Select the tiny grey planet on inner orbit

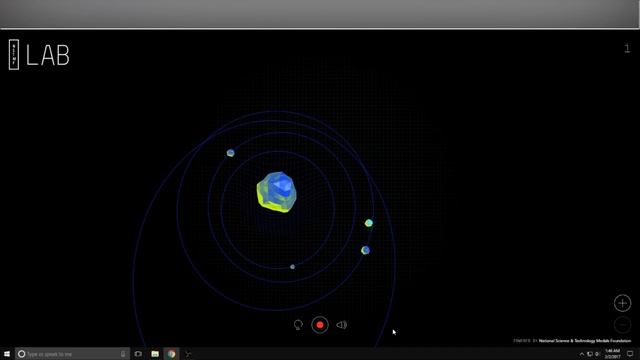(292, 267)
